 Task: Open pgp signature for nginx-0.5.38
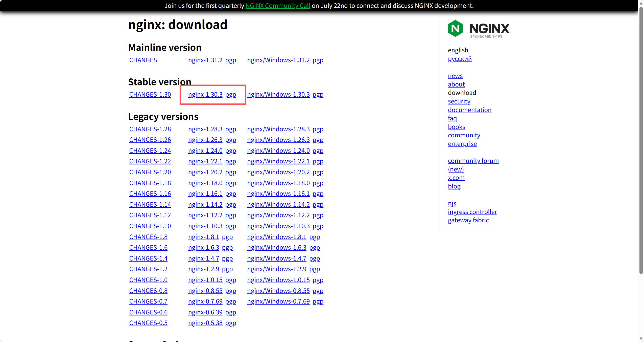pyautogui.click(x=231, y=323)
